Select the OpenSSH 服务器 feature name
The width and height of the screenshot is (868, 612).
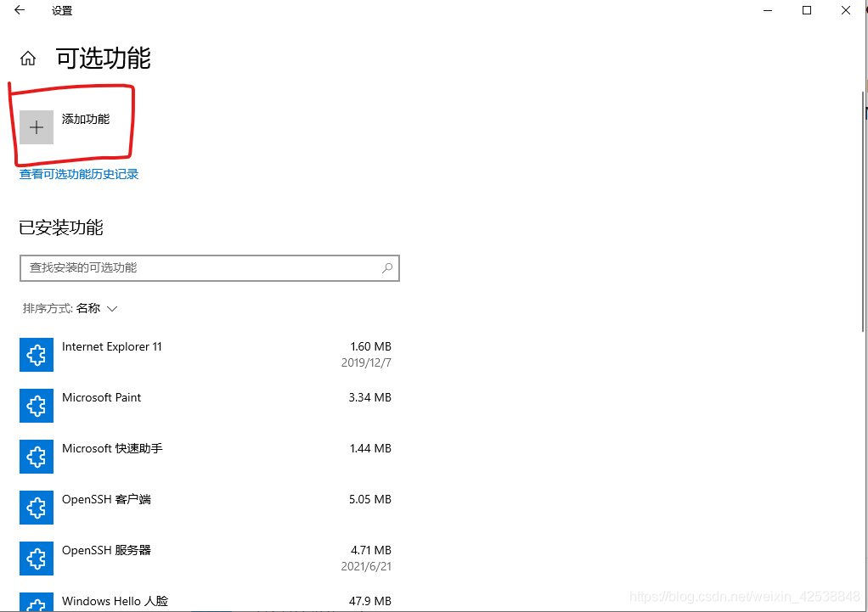[x=106, y=550]
